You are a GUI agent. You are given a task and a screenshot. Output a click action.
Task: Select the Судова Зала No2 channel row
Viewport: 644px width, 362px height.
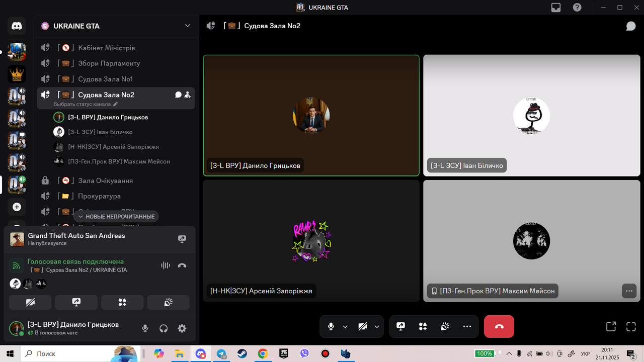(116, 98)
